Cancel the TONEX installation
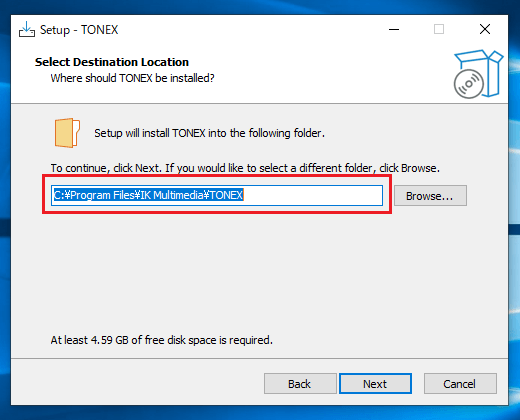 (460, 384)
